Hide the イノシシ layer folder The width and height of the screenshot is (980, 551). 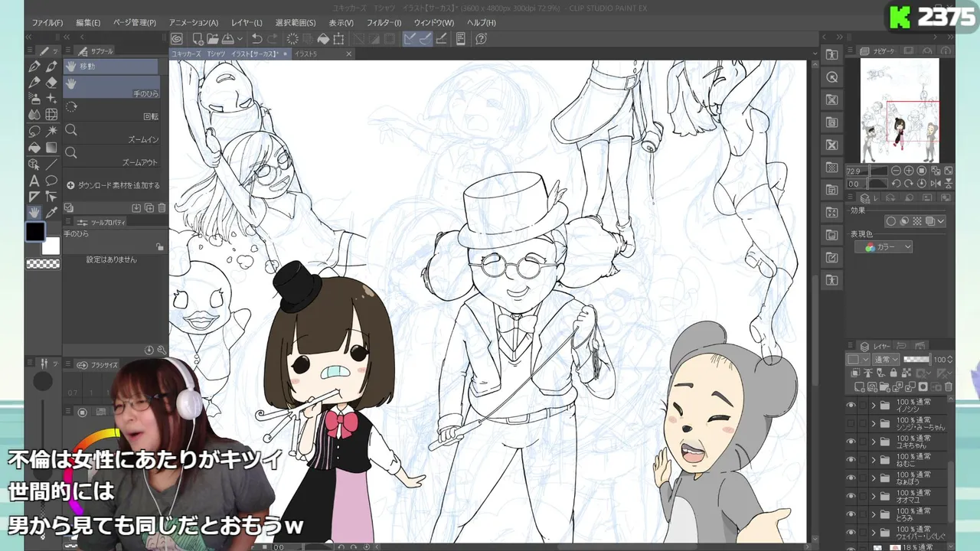[x=851, y=406]
